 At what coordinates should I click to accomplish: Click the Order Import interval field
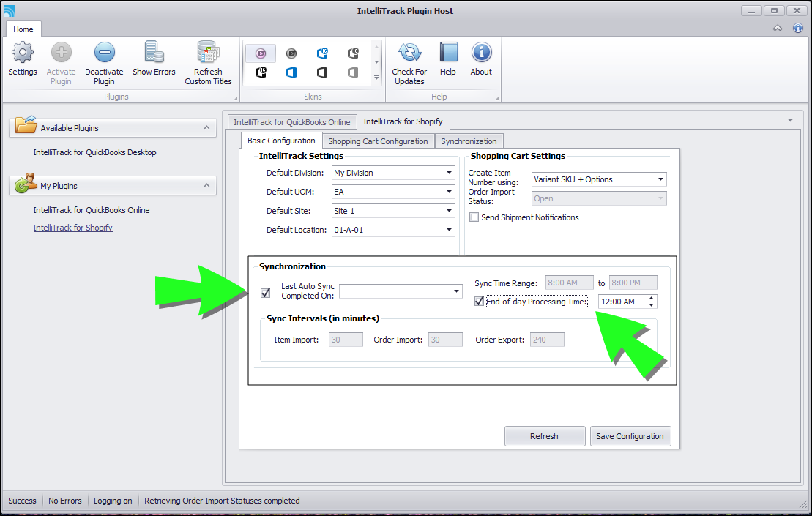tap(445, 340)
